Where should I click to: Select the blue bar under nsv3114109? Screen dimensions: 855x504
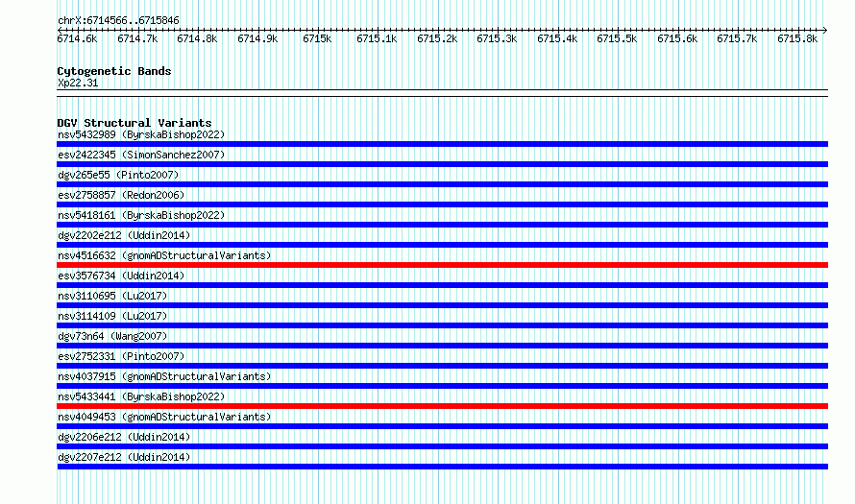442,325
